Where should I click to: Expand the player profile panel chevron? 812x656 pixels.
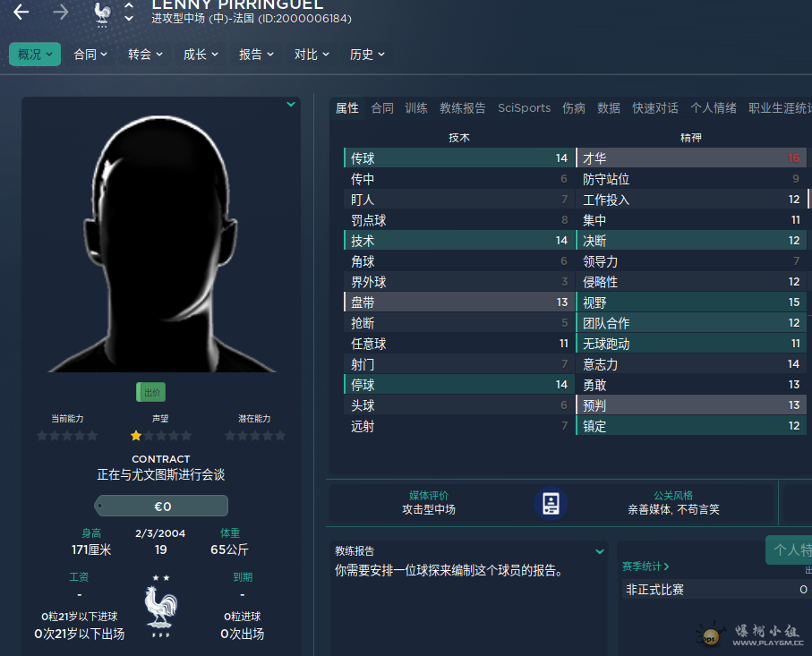(x=291, y=105)
